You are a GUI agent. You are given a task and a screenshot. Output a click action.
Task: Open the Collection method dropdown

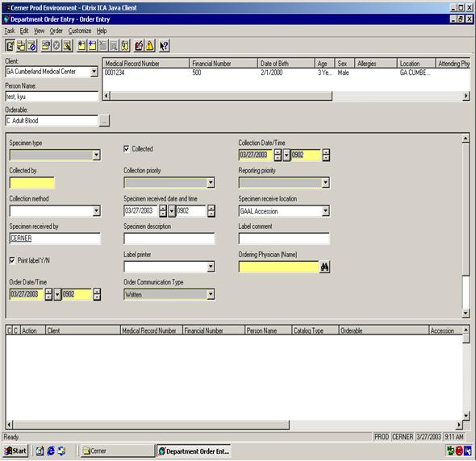(x=97, y=211)
